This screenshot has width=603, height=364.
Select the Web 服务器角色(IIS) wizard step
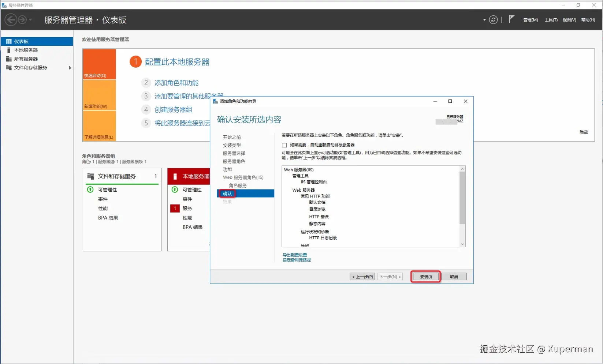click(243, 177)
